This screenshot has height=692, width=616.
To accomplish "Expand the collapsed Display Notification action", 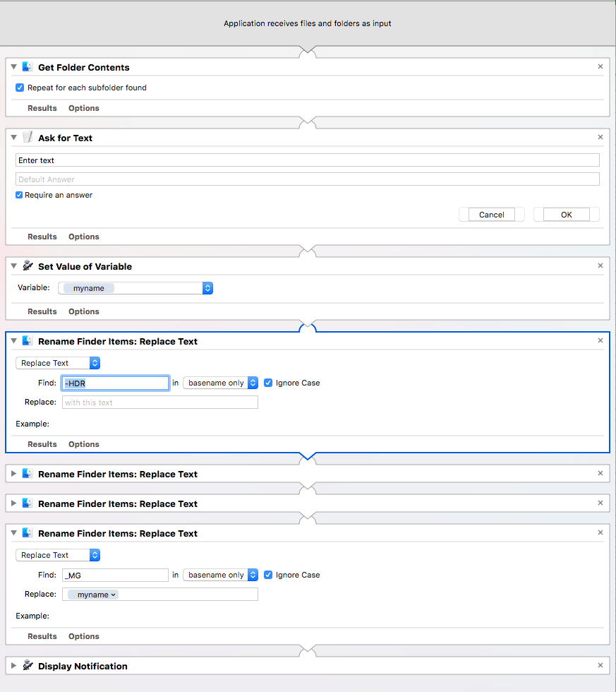I will [x=13, y=665].
